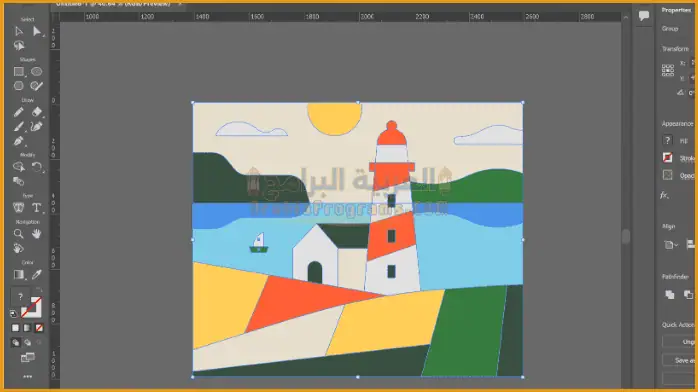Image resolution: width=698 pixels, height=392 pixels.
Task: Apply solid Color mode button
Action: 16,328
